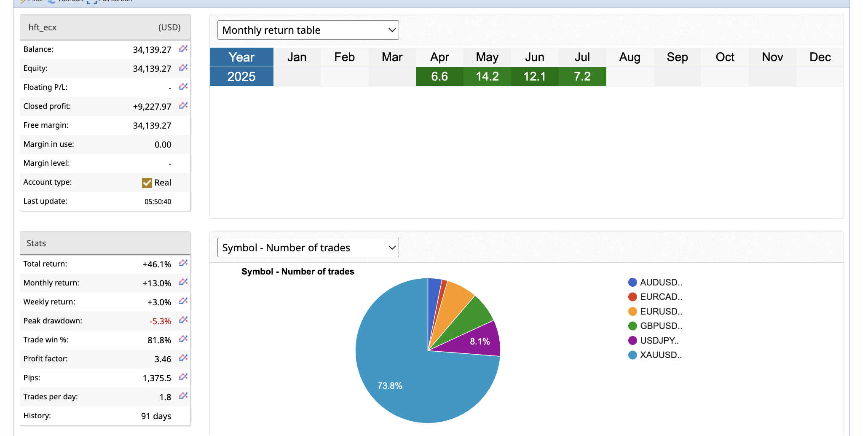Click the May 14.2 return cell
Screen dimensions: 868x436
click(x=487, y=77)
